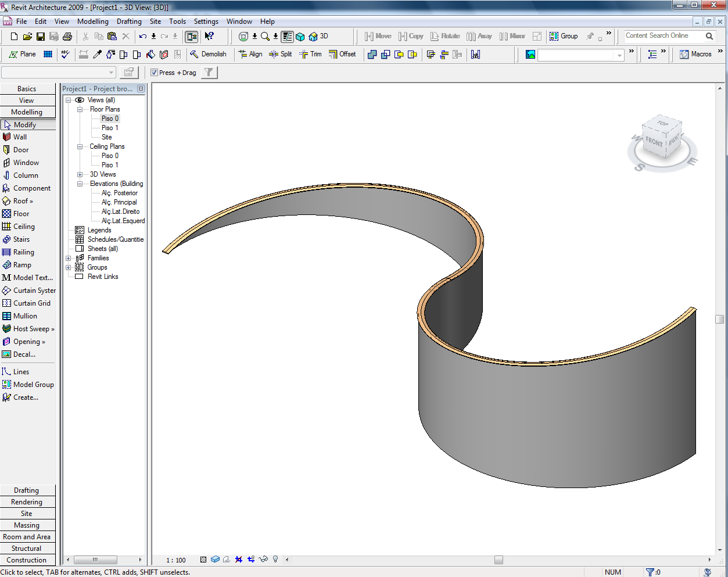Click the Align tool in the toolbar
Image resolution: width=728 pixels, height=577 pixels.
[250, 54]
